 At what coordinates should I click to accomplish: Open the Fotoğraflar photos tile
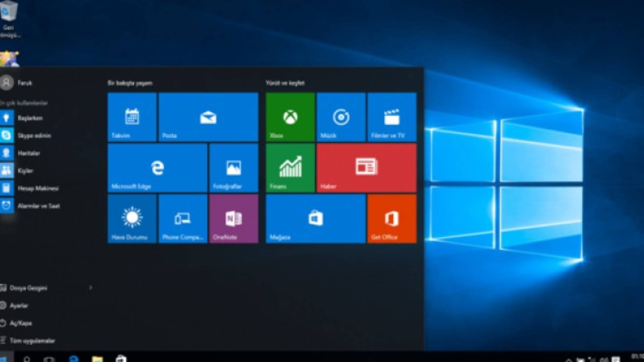[234, 168]
